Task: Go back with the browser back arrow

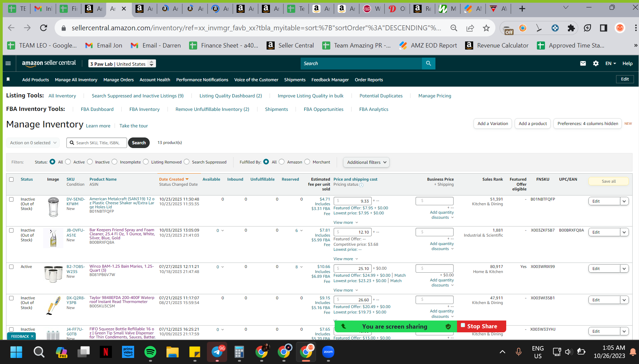Action: click(x=11, y=28)
